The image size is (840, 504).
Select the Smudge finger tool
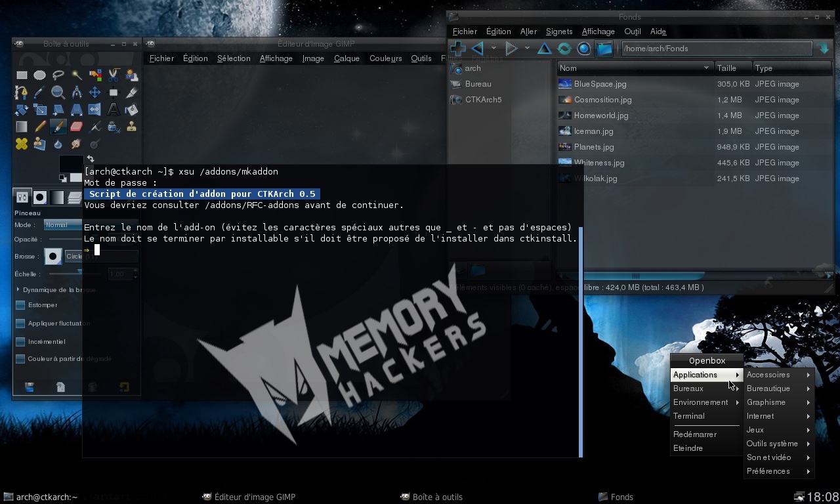77,144
